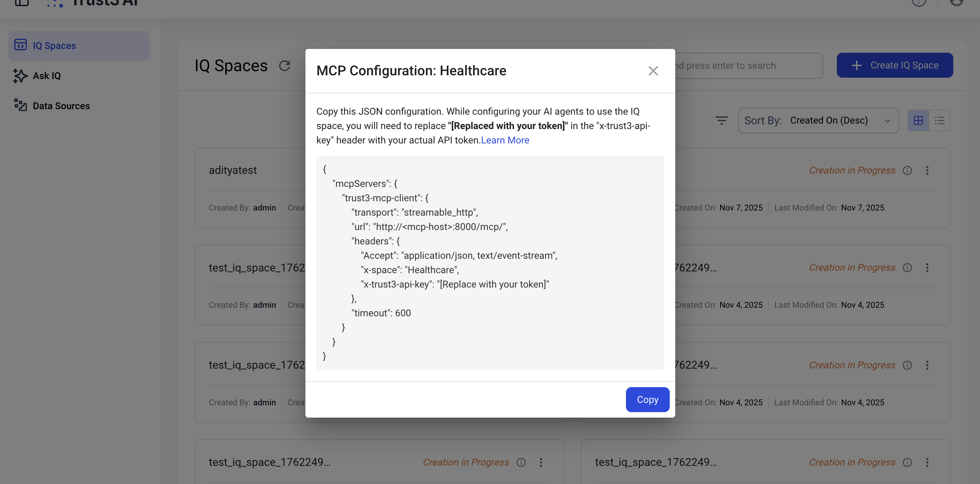
Task: Copy the MCP JSON configuration
Action: [x=647, y=399]
